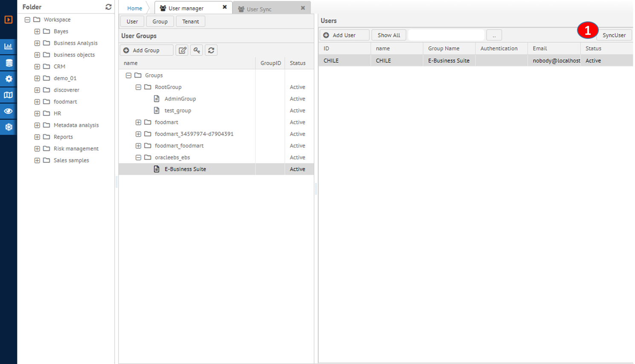This screenshot has width=635, height=364.
Task: Click the Add User button
Action: 344,35
